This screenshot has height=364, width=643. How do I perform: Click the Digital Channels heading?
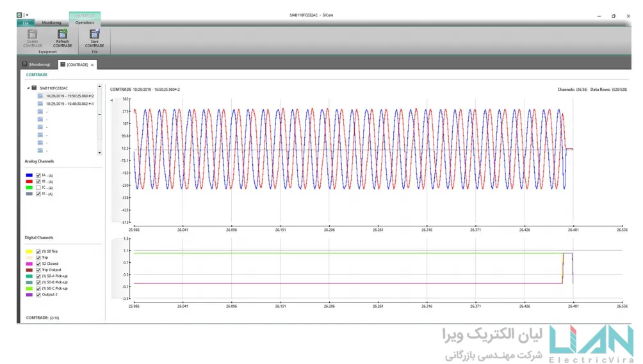38,237
